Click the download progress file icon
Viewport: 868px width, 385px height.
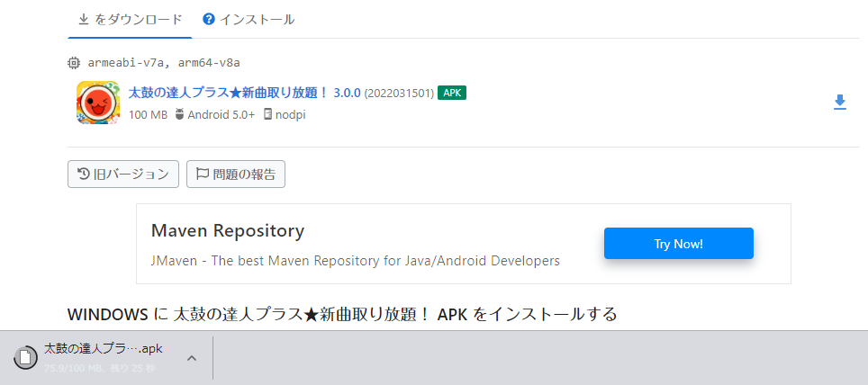pos(25,358)
